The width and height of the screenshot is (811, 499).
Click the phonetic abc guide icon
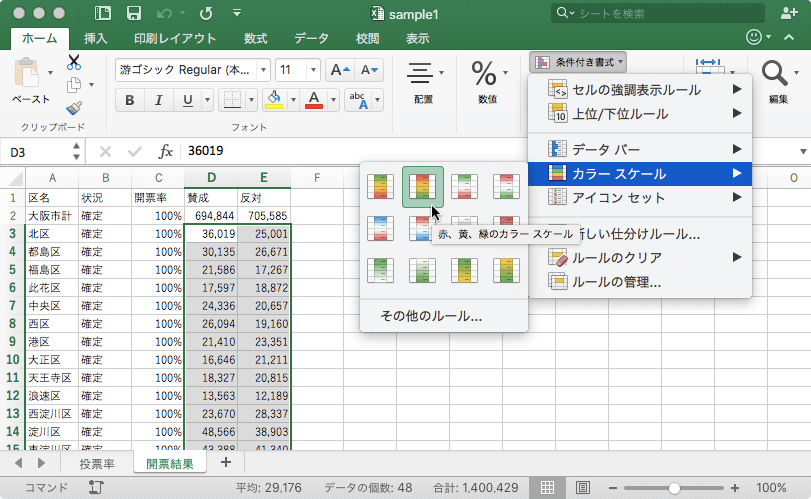click(359, 100)
